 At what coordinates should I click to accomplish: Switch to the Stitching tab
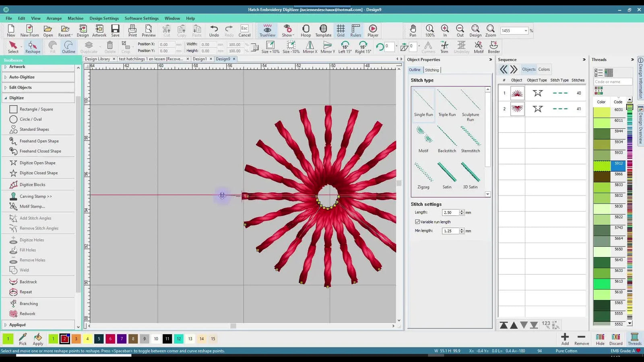[432, 70]
